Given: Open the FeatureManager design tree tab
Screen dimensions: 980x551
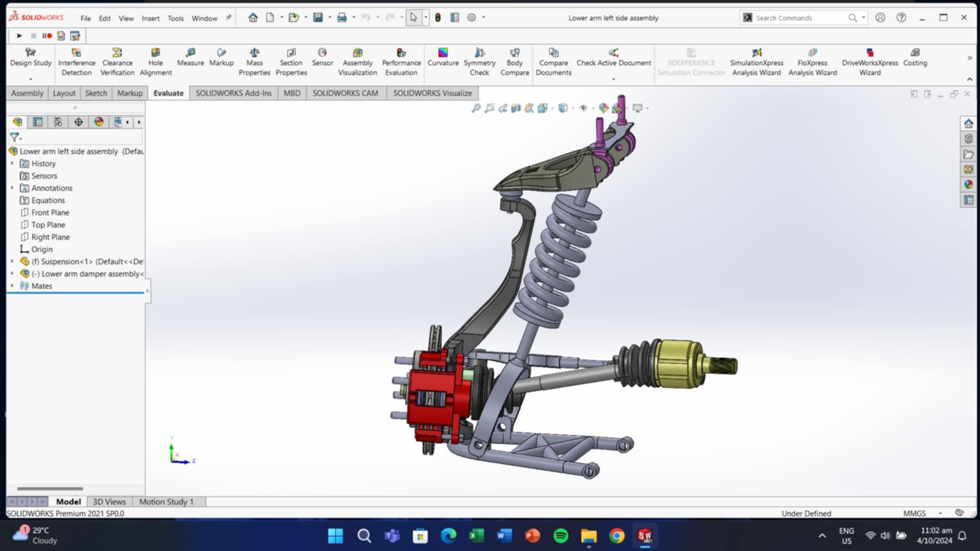Looking at the screenshot, I should click(x=18, y=122).
